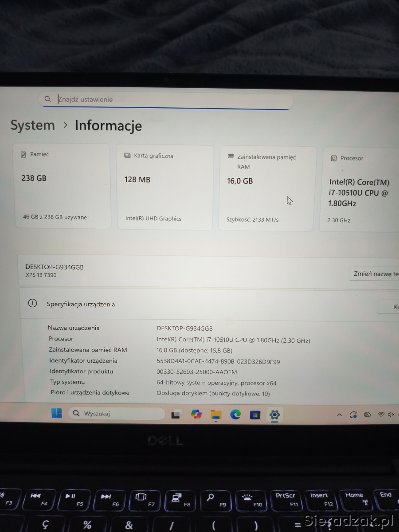Launch Copilot from the taskbar

196,414
